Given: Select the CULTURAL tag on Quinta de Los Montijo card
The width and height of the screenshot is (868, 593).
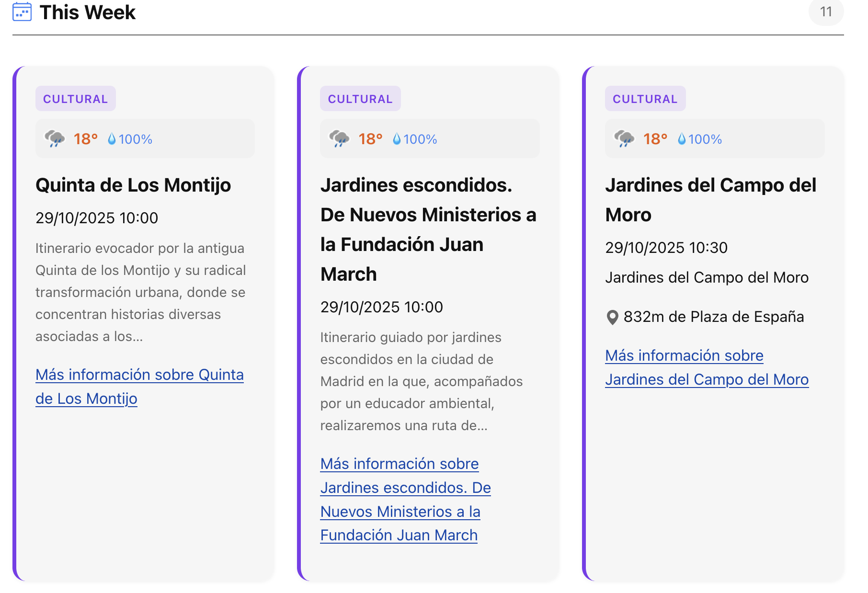Looking at the screenshot, I should coord(75,99).
